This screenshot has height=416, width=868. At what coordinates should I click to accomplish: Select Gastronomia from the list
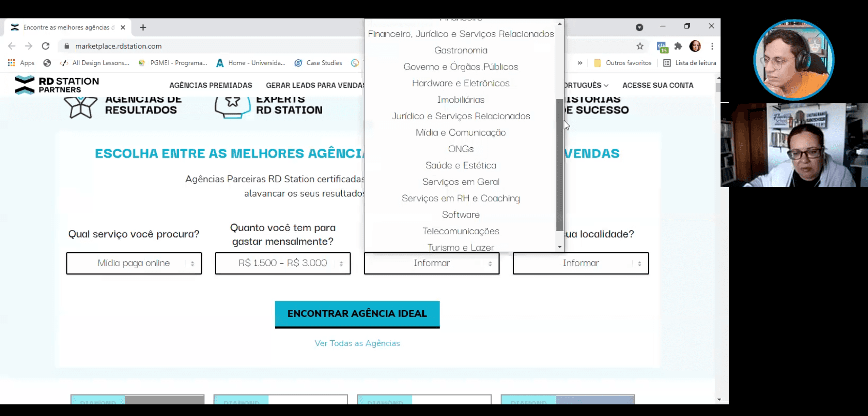tap(461, 50)
